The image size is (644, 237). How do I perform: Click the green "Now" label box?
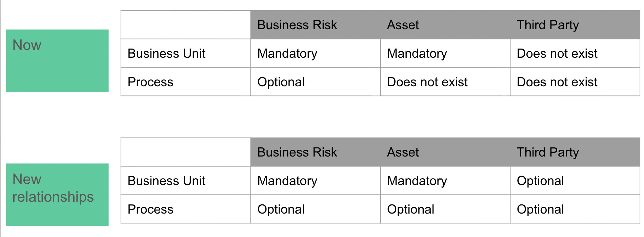pyautogui.click(x=57, y=60)
